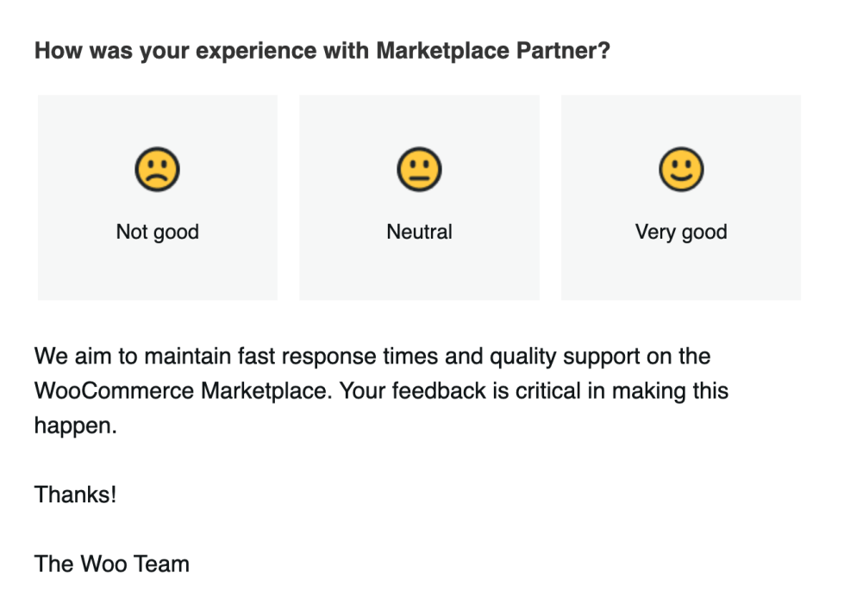Choose the "Very good" label
The image size is (844, 616).
click(x=681, y=232)
